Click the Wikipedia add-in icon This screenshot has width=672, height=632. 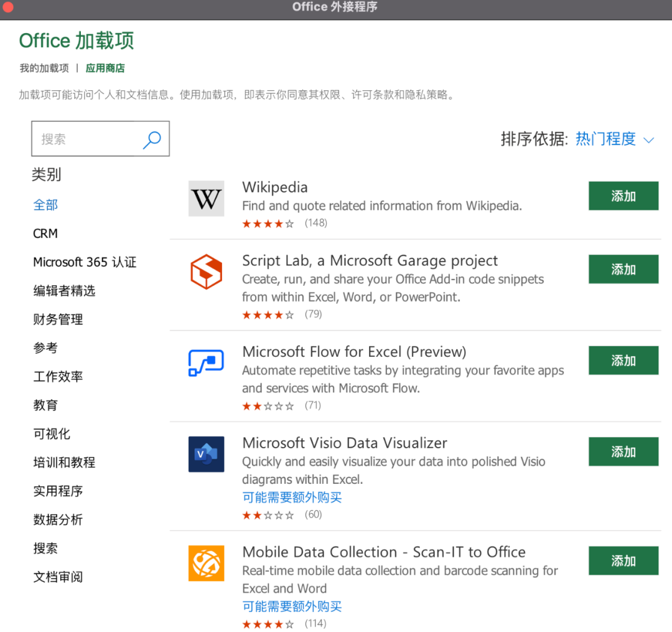click(x=206, y=199)
